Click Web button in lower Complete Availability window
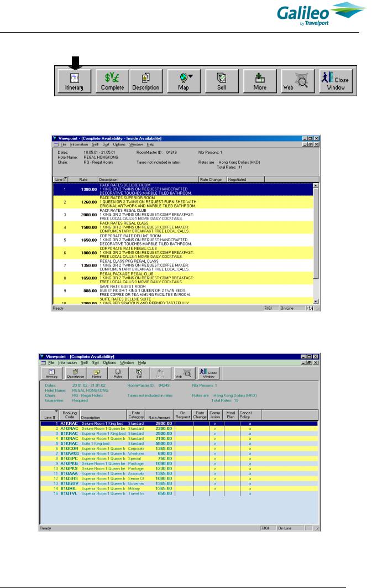Screen dimensions: 372x588 point(184,373)
